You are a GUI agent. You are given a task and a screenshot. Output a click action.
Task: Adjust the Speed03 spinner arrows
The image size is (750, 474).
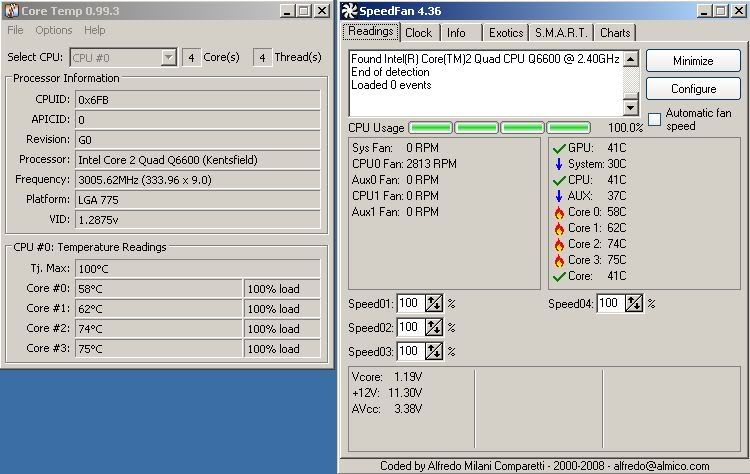click(434, 351)
